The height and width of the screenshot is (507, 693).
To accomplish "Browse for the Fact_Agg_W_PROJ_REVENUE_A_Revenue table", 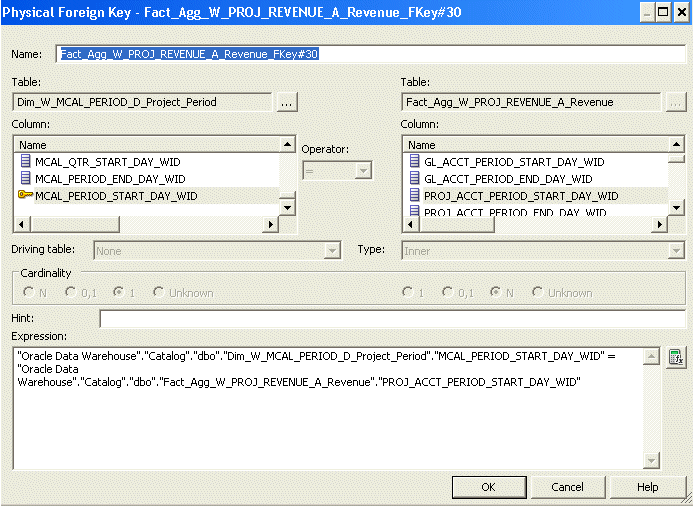I will pyautogui.click(x=676, y=102).
